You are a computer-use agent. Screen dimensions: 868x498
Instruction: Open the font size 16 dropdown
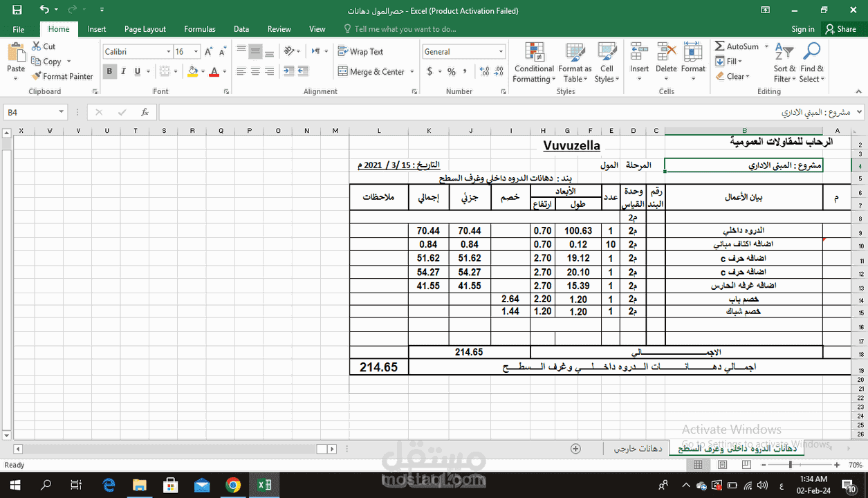tap(196, 52)
